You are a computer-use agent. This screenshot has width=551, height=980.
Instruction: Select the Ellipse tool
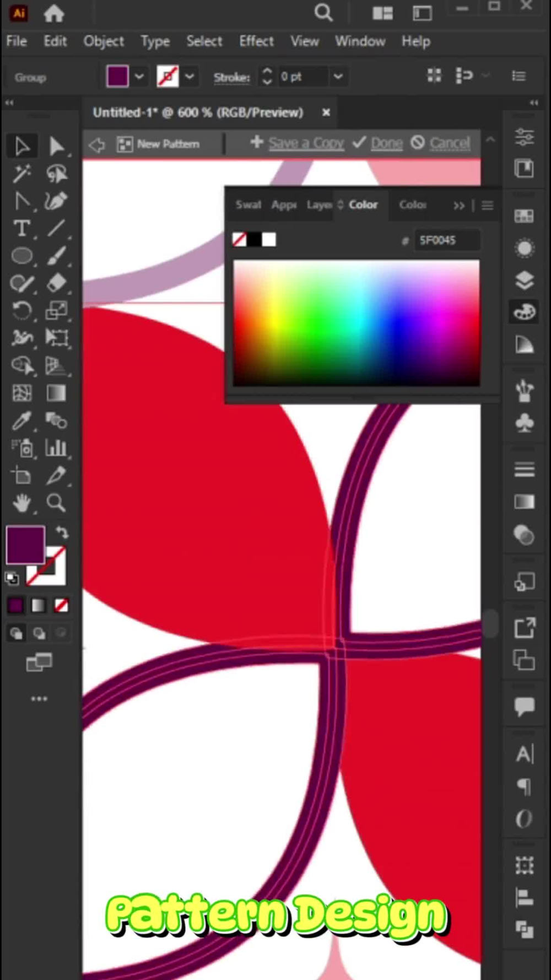(x=22, y=256)
